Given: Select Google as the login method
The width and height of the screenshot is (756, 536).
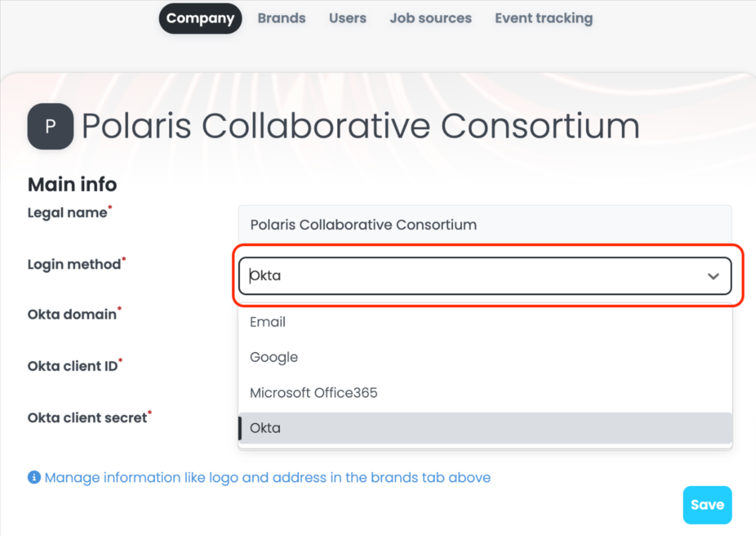Looking at the screenshot, I should click(274, 357).
